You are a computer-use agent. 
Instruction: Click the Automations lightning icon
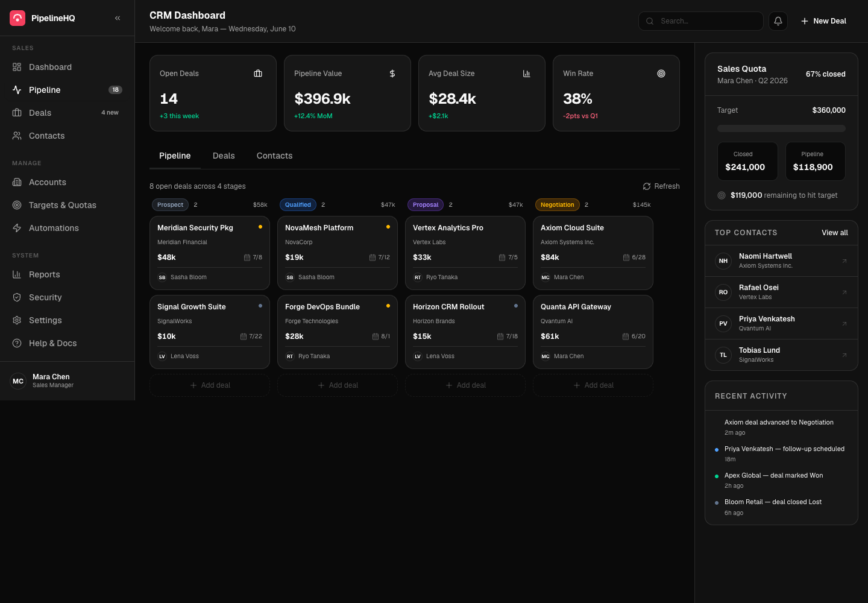coord(17,228)
